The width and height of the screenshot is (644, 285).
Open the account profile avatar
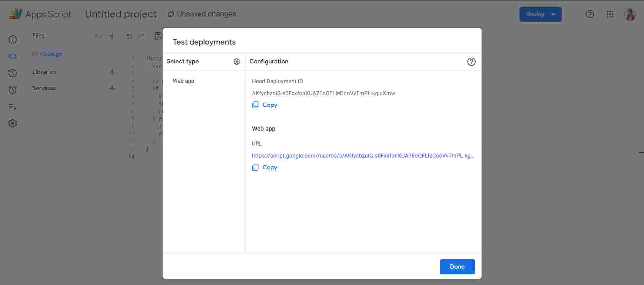pos(630,14)
